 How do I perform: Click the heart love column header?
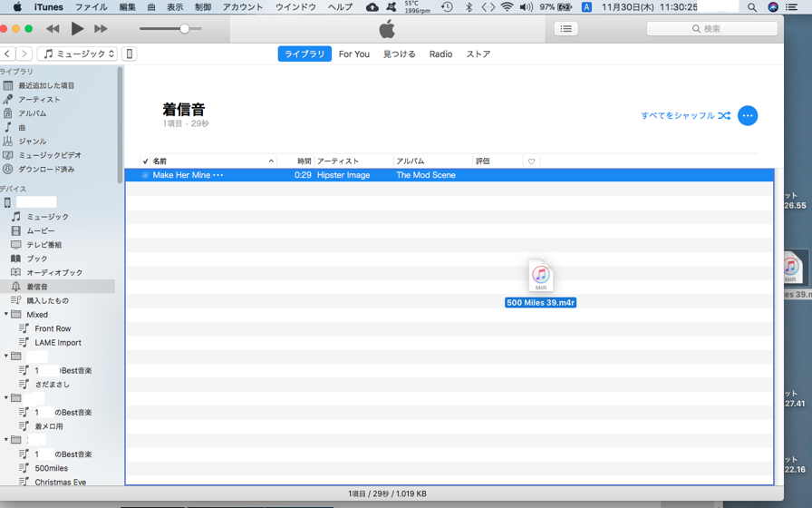531,161
